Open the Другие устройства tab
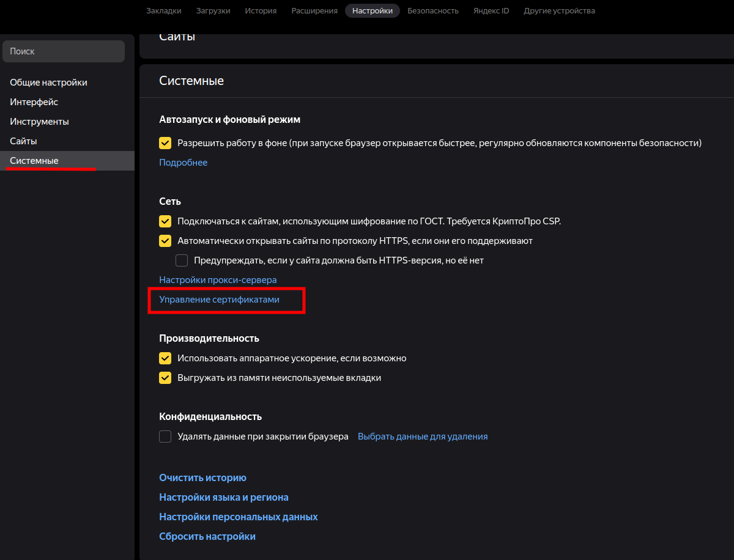Viewport: 734px width, 560px height. [x=559, y=10]
